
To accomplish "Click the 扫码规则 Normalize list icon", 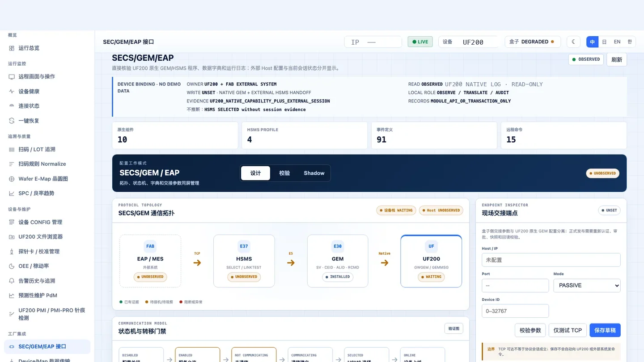I will pyautogui.click(x=12, y=164).
